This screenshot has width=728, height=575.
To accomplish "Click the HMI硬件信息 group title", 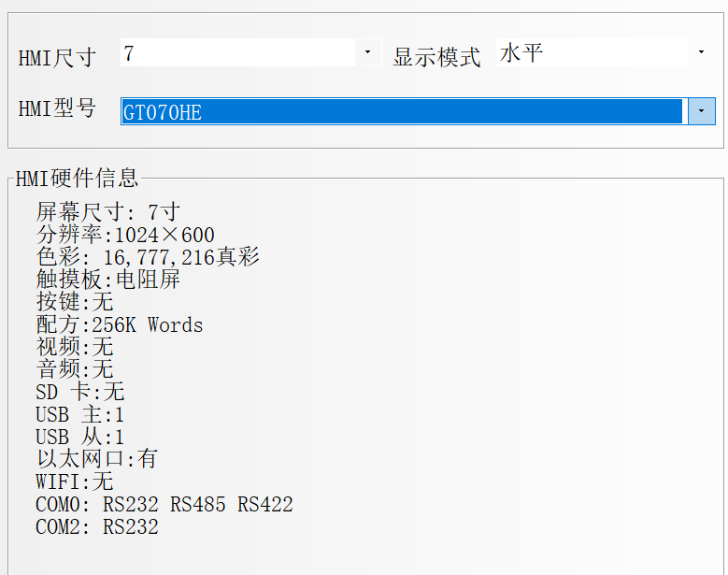I will [77, 178].
